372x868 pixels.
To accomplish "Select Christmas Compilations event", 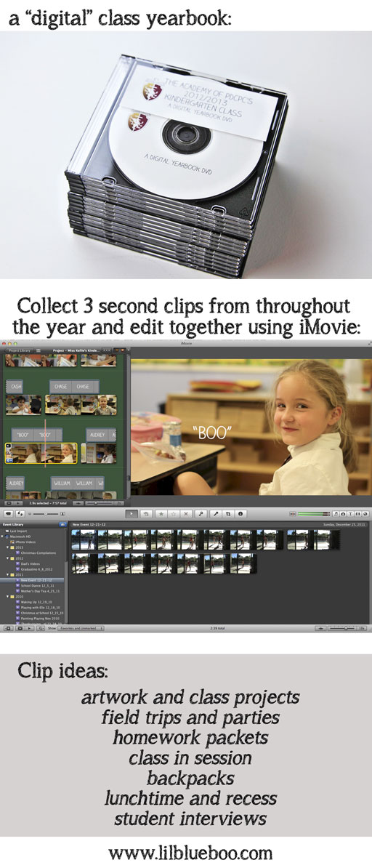I will (39, 553).
